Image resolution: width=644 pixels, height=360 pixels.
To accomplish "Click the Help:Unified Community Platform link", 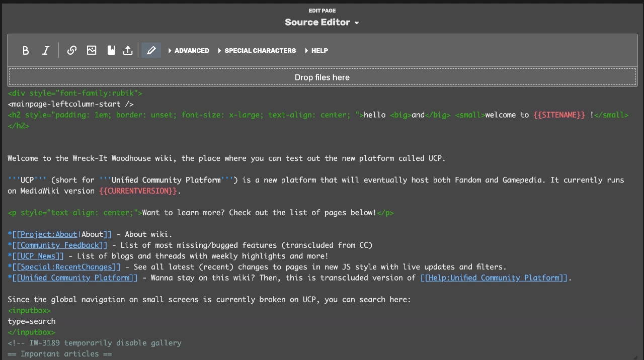I will [496, 278].
